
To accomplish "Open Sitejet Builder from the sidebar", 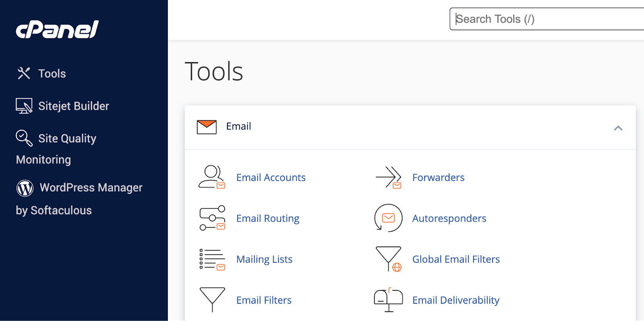I will [x=74, y=106].
